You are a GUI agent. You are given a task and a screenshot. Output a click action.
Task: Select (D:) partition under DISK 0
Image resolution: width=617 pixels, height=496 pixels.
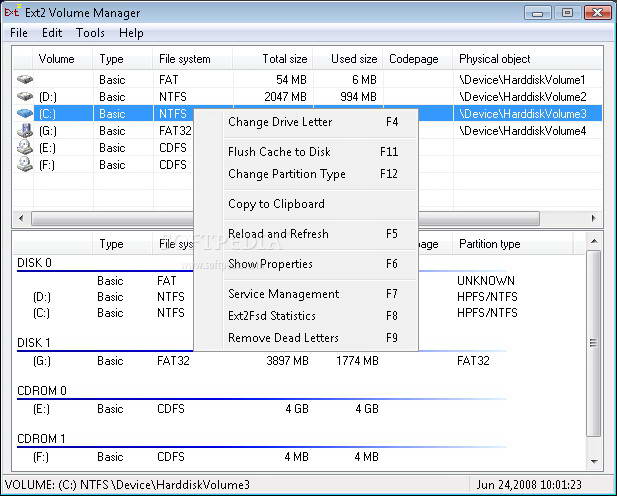click(42, 297)
